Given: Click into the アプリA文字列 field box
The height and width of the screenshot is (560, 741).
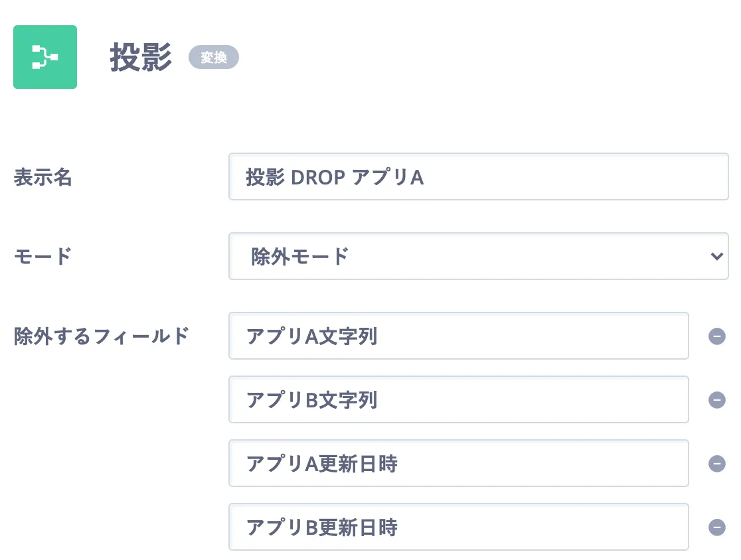Looking at the screenshot, I should coord(458,336).
